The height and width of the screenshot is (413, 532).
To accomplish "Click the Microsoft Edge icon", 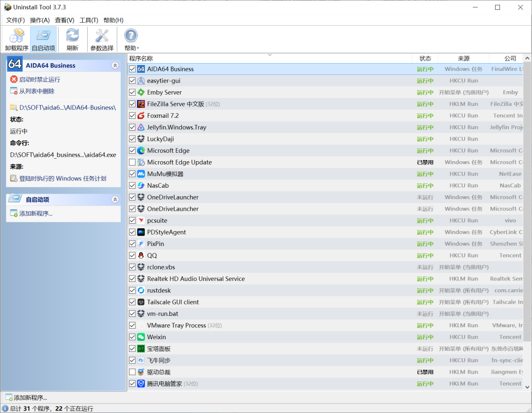I will tap(141, 151).
